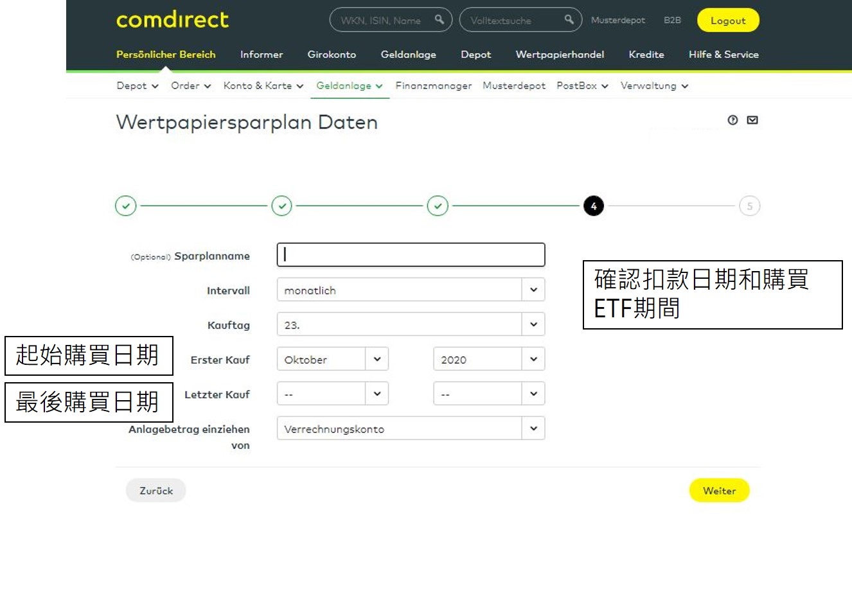Click the help question mark icon

732,120
